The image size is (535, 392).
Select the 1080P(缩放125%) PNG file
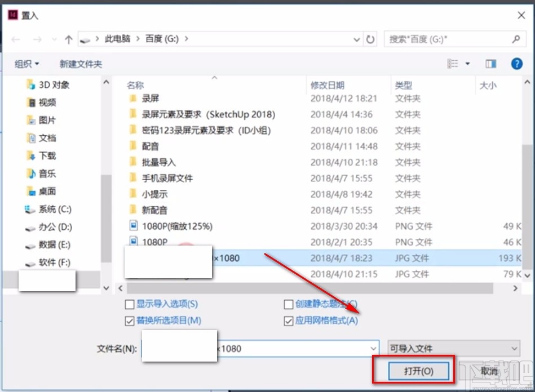tap(171, 226)
